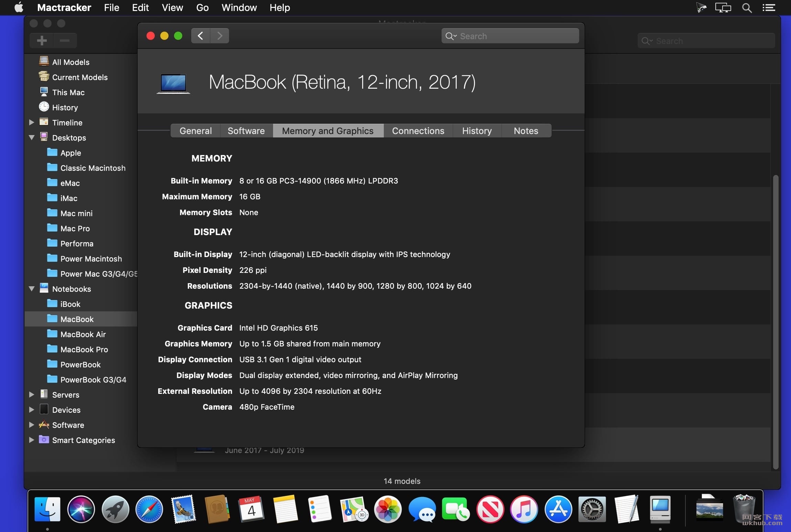Go forward with the right chevron button
This screenshot has width=791, height=532.
[220, 36]
